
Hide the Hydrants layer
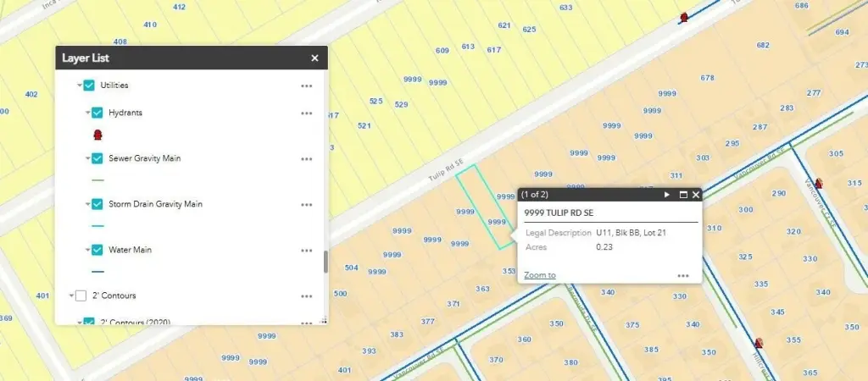[97, 113]
